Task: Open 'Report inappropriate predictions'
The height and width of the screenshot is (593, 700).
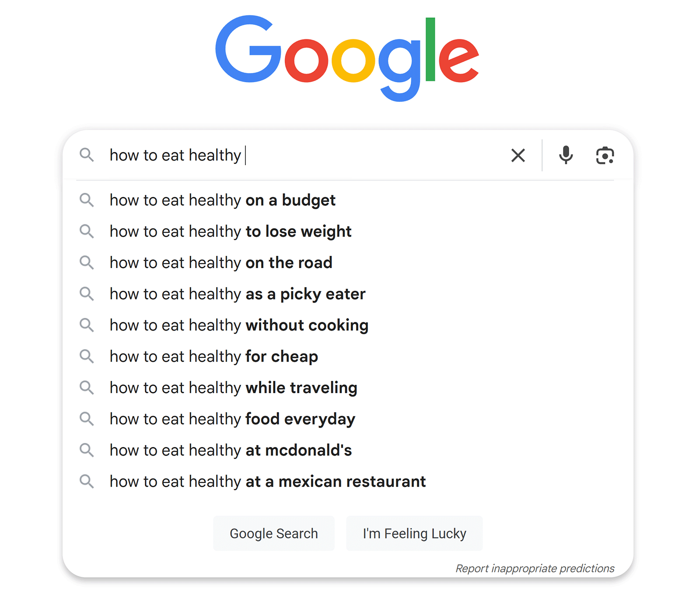Action: pos(535,568)
